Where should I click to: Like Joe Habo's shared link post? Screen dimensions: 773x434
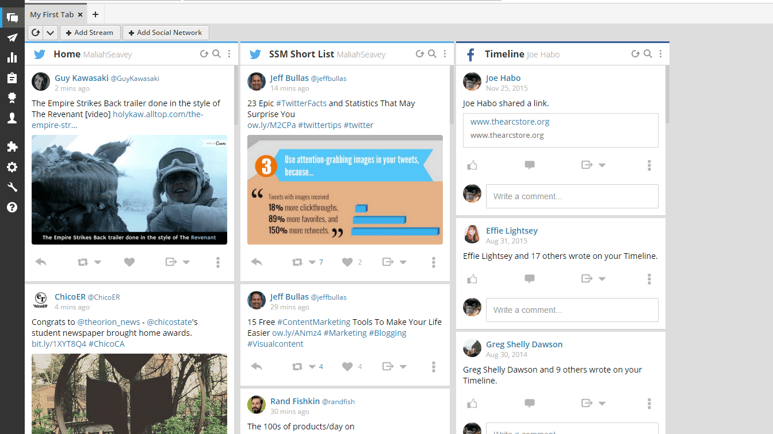(472, 165)
